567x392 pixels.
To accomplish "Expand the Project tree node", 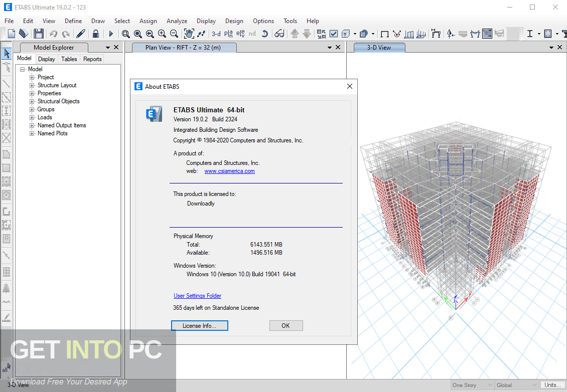I will point(32,77).
